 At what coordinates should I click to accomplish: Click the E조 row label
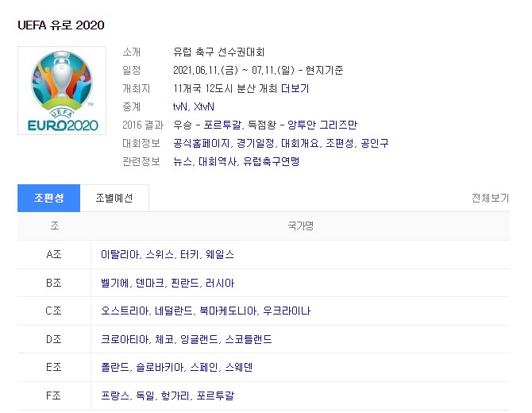[54, 367]
